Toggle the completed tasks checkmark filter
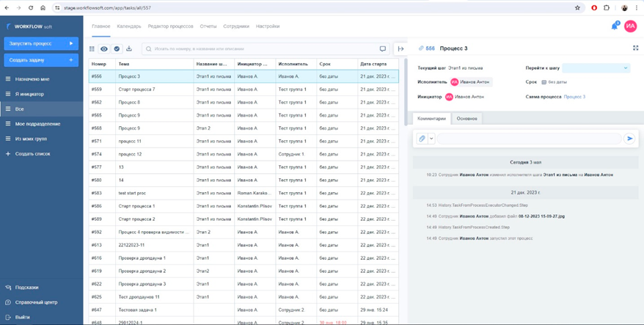 tap(117, 49)
